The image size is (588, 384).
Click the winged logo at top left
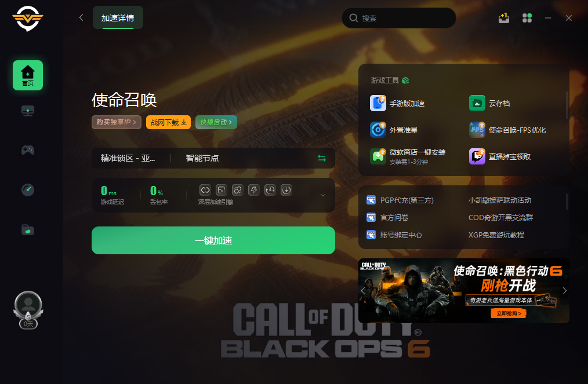coord(28,18)
